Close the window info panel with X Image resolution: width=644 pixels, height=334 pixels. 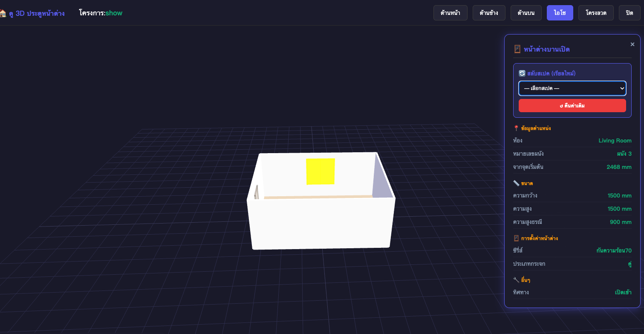[632, 44]
